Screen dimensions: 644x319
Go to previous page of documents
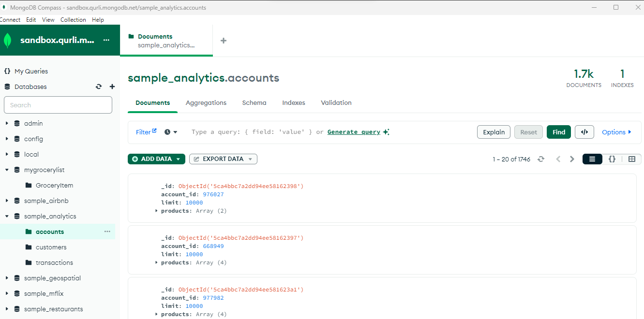558,159
